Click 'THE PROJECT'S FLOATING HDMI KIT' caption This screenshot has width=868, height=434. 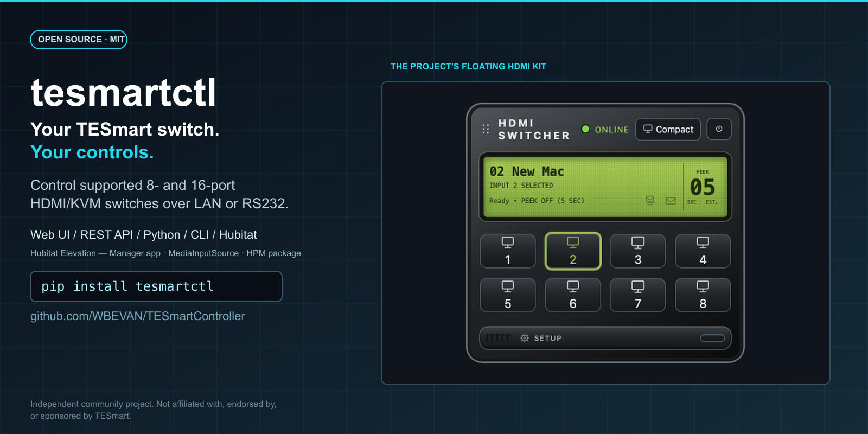[468, 67]
